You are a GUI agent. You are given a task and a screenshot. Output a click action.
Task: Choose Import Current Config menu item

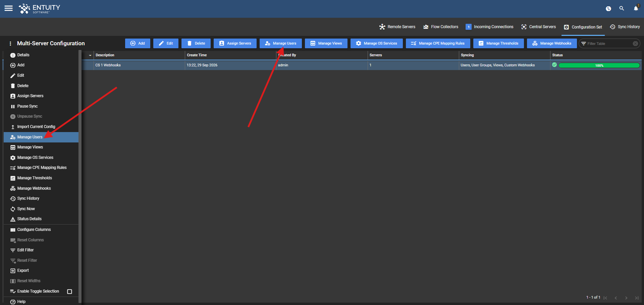tap(41, 127)
